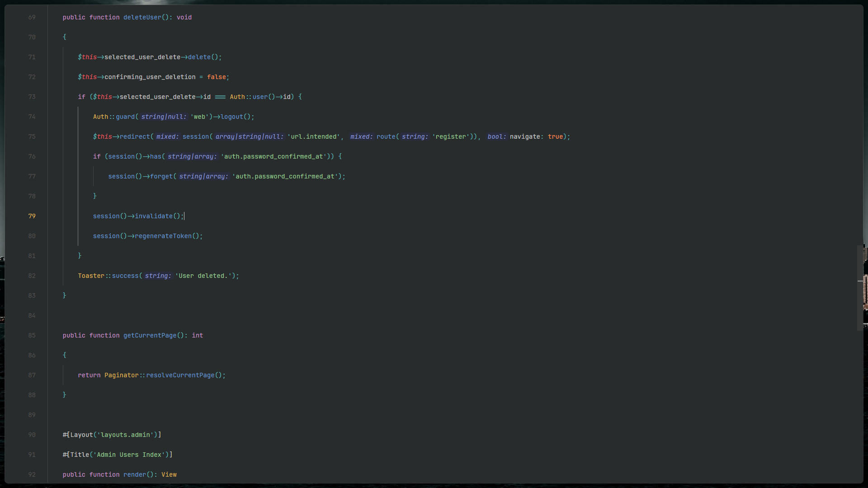Click the render function name
868x488 pixels.
tap(134, 474)
